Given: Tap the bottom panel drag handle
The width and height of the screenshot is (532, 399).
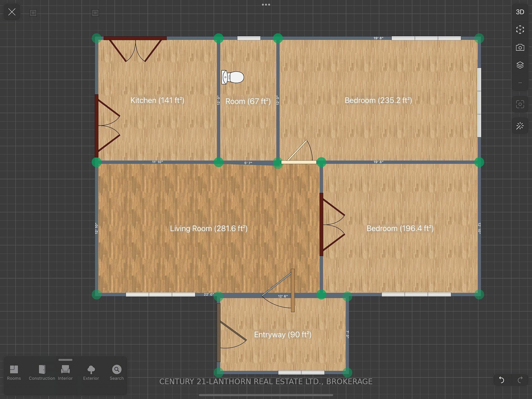Looking at the screenshot, I should click(x=65, y=360).
